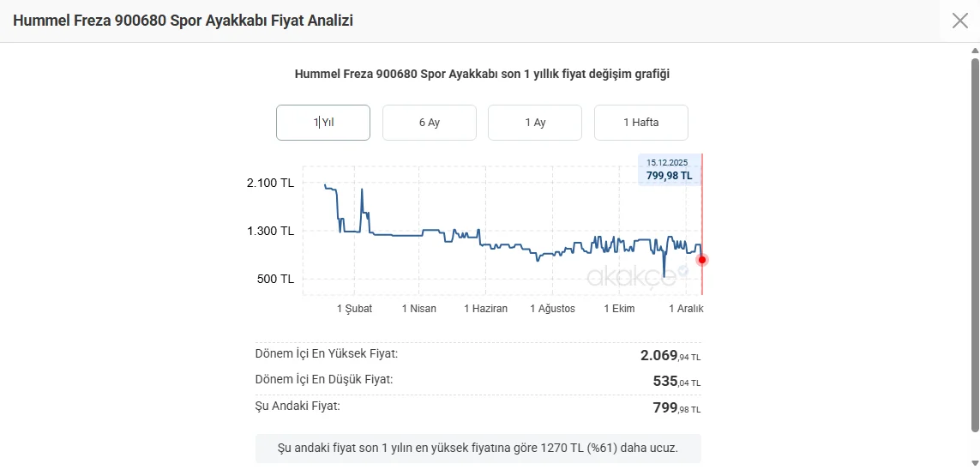This screenshot has width=980, height=470.
Task: Click the scrollbar down arrow
Action: pyautogui.click(x=974, y=463)
